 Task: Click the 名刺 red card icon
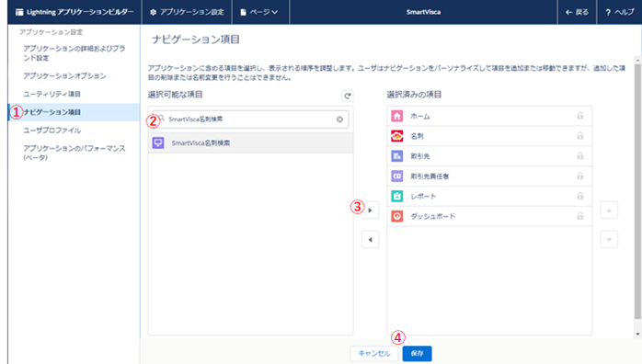(396, 136)
